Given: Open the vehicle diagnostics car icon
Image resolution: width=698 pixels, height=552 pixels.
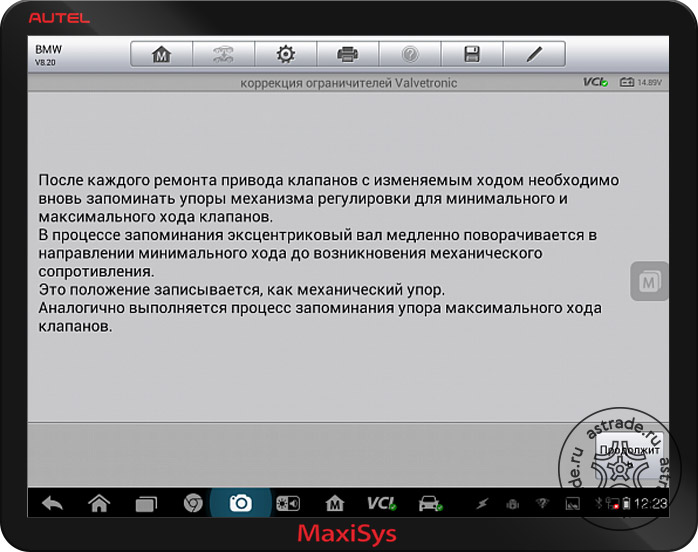Looking at the screenshot, I should [430, 503].
